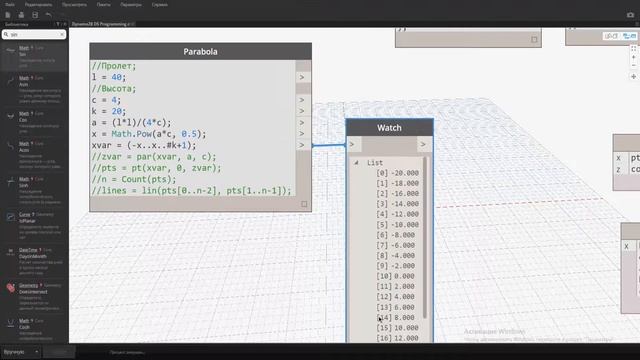Screen dimensions: 640x360
Task: Select Geometry DoesIntersect library node
Action: (34, 297)
